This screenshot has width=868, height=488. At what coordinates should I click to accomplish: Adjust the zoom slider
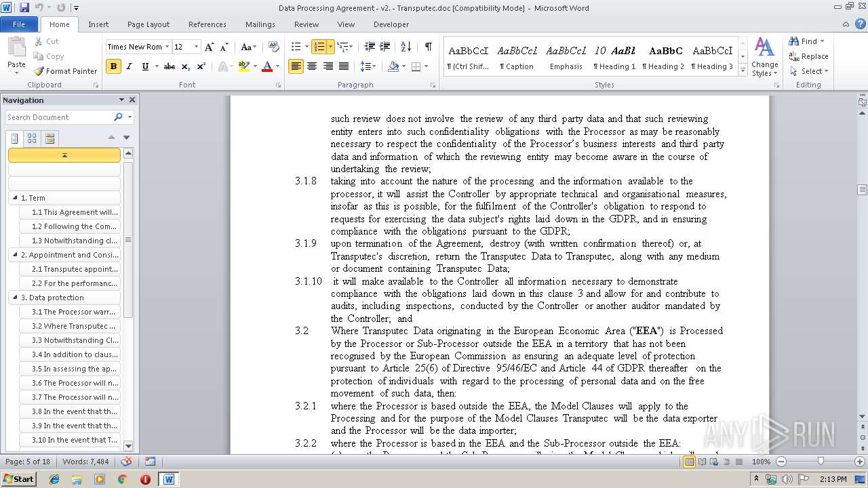(821, 462)
